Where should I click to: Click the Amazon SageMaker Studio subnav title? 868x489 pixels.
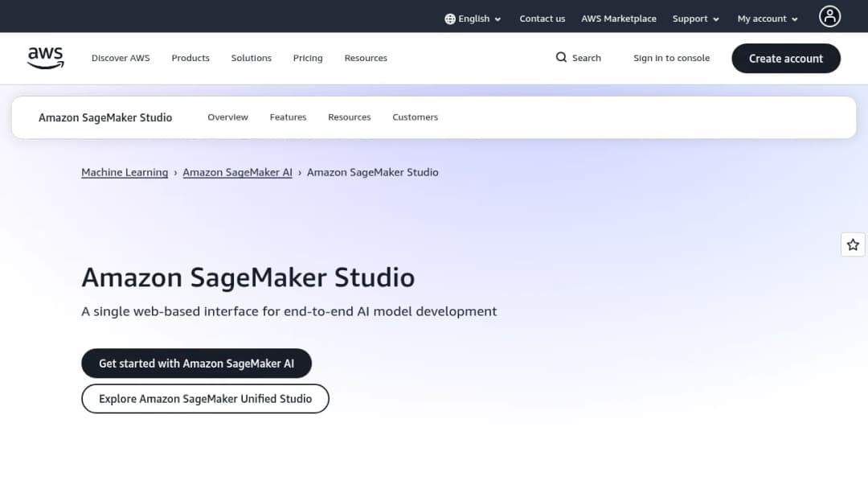(x=105, y=117)
